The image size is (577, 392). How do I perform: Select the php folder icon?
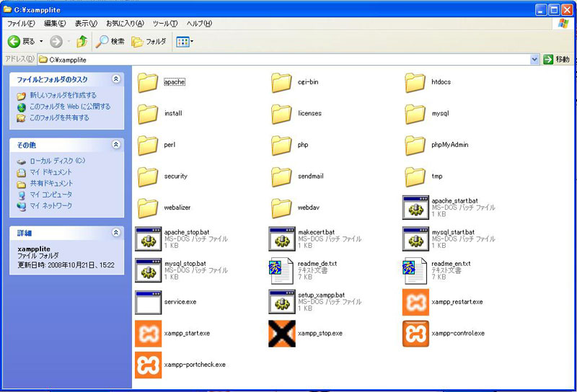pyautogui.click(x=281, y=145)
